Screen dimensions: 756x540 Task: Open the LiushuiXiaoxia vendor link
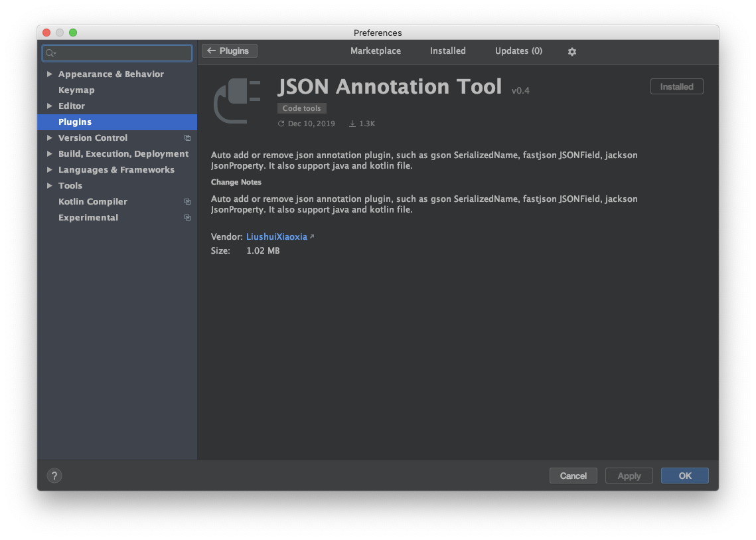(277, 236)
